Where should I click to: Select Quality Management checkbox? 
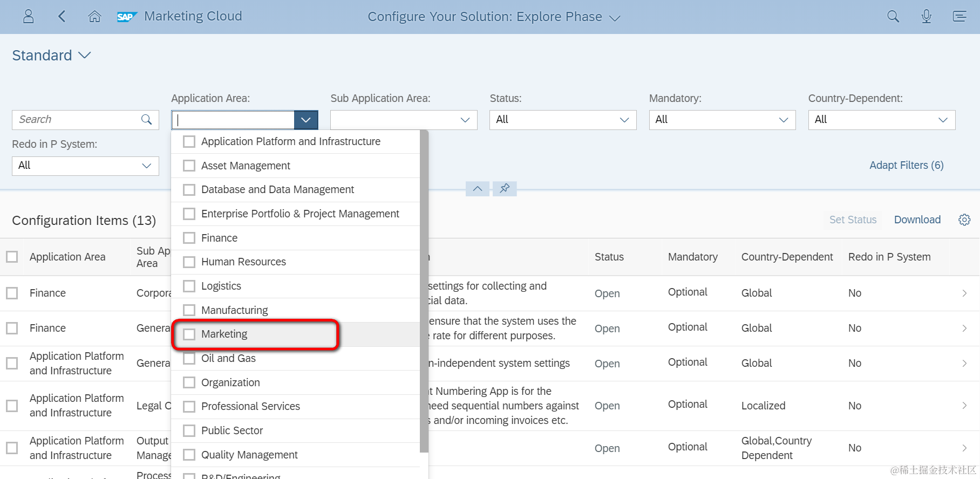pos(189,455)
